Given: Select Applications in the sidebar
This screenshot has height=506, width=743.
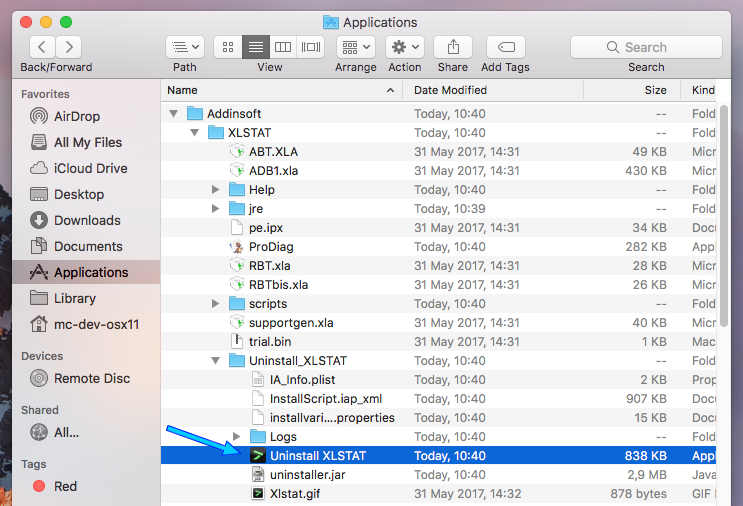Looking at the screenshot, I should pos(86,272).
